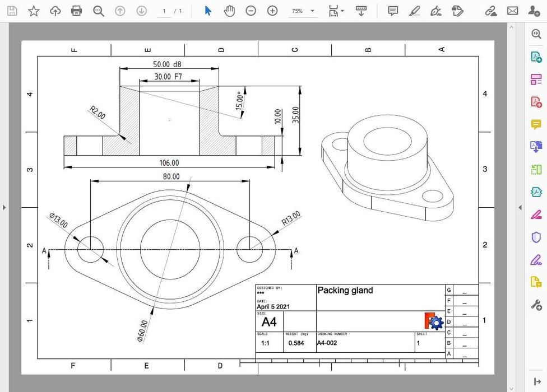Image resolution: width=547 pixels, height=392 pixels.
Task: Open Organize Pages pink sidebar tool
Action: [x=536, y=79]
